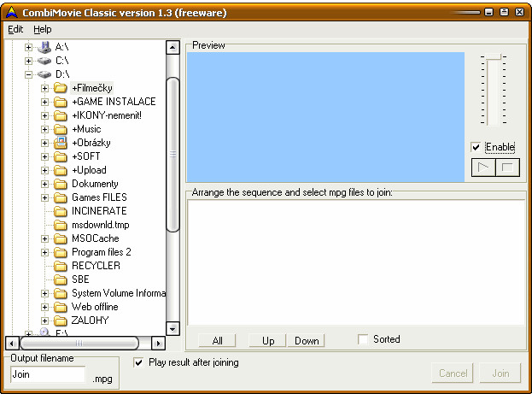
Task: Expand the C:\ drive node
Action: pyautogui.click(x=28, y=61)
